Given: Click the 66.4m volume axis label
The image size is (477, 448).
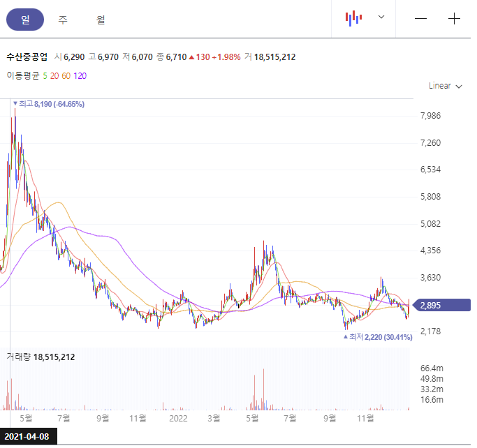Looking at the screenshot, I should pos(432,368).
